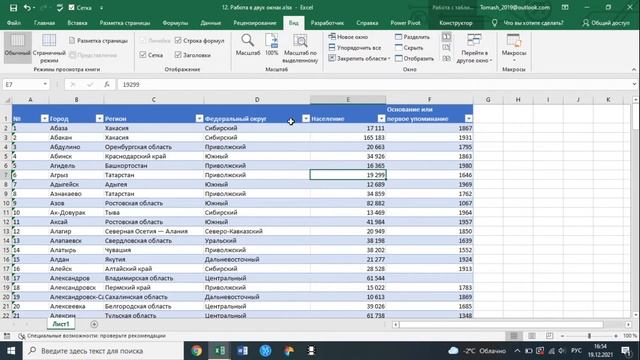Click the Windows Start button
Image resolution: width=640 pixels, height=360 pixels.
tap(11, 351)
